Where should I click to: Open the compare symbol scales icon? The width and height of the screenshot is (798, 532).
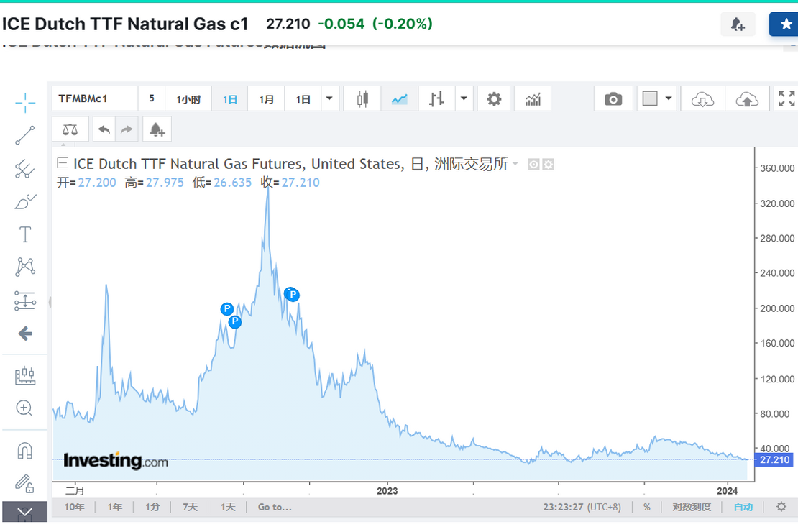click(x=70, y=129)
